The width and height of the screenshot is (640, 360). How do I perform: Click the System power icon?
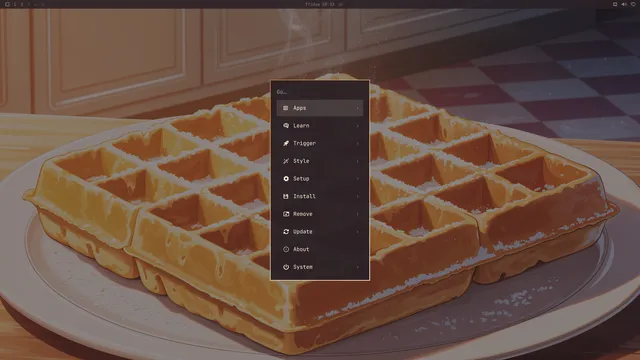coord(286,267)
